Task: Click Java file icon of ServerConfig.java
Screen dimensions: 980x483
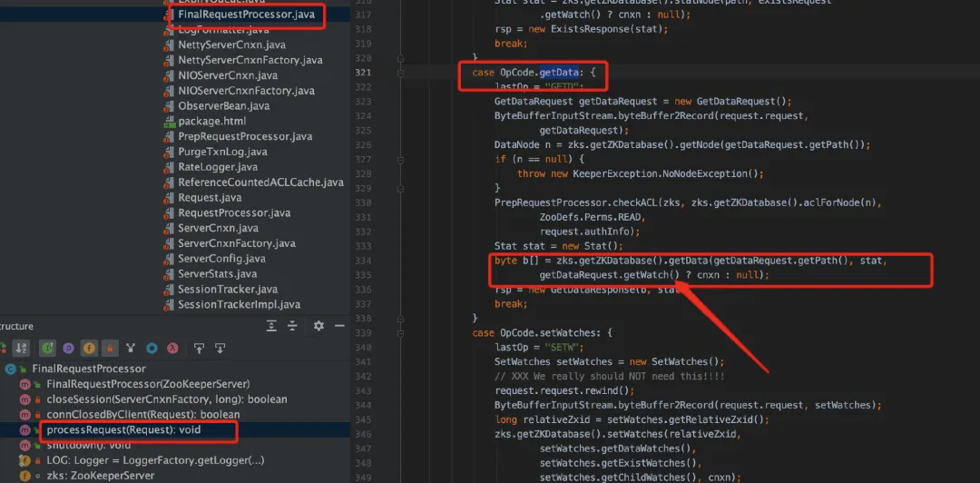Action: [x=168, y=259]
